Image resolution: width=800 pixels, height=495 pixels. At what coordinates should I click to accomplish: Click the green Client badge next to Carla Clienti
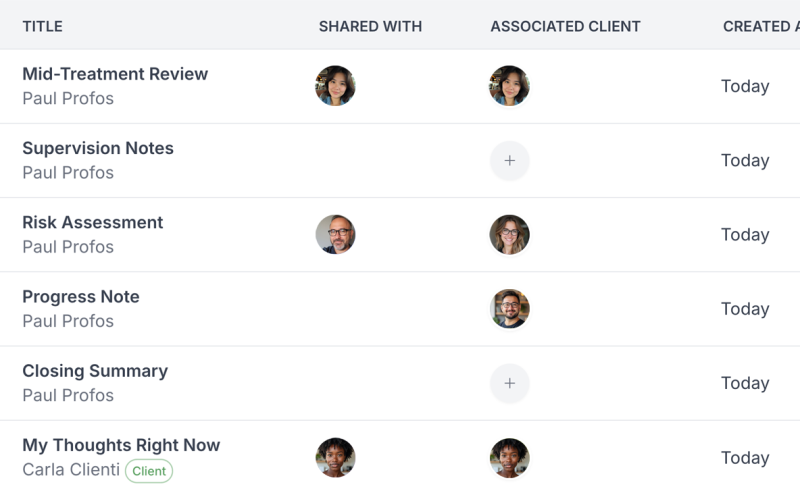click(x=149, y=471)
